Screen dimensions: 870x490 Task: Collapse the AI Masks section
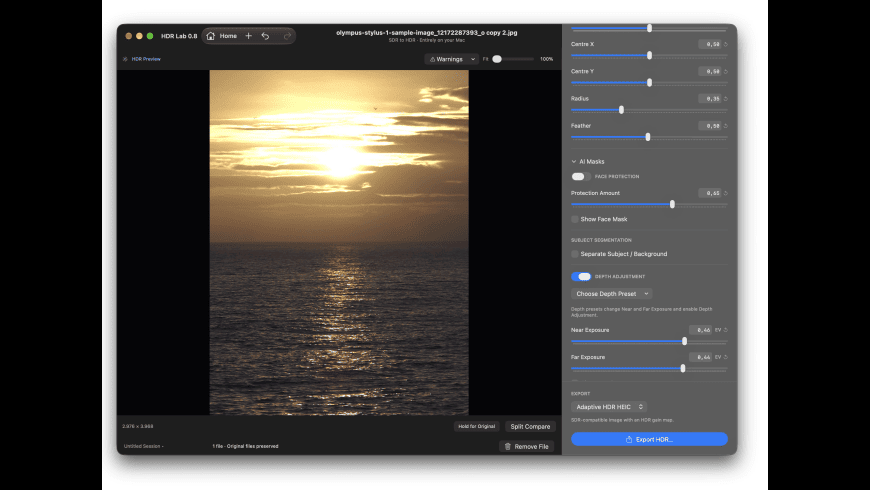pyautogui.click(x=574, y=161)
